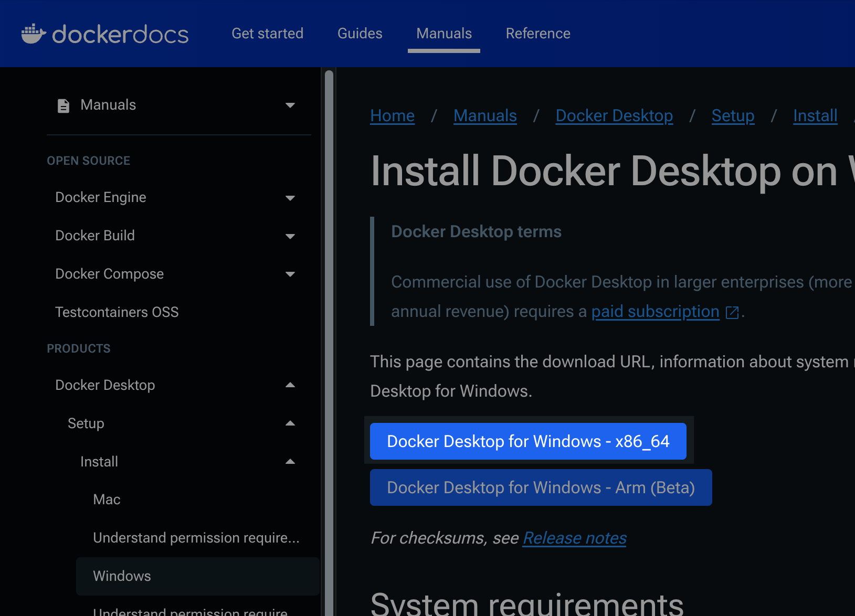Viewport: 855px width, 616px height.
Task: Expand the Docker Engine section arrow
Action: coord(290,198)
